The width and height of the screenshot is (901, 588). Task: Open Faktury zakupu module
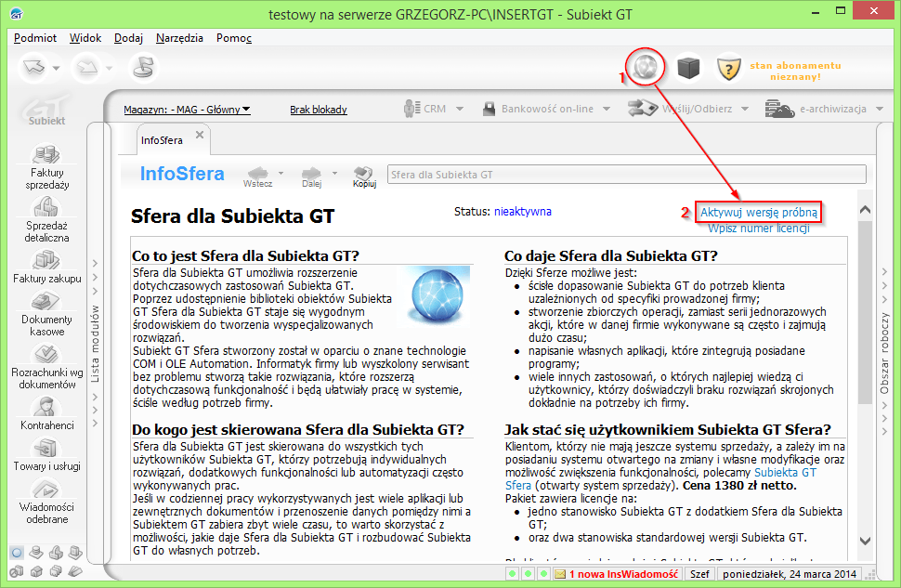coord(46,267)
